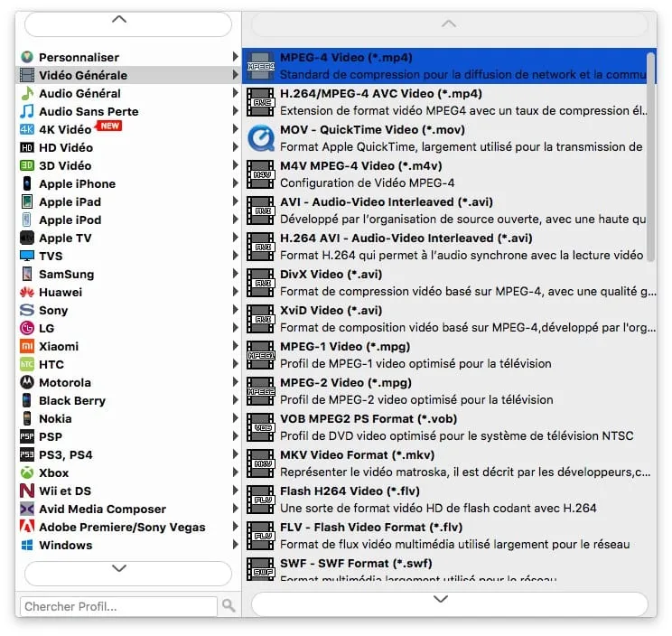
Task: Open the Audio Sans Perte category
Action: (128, 111)
